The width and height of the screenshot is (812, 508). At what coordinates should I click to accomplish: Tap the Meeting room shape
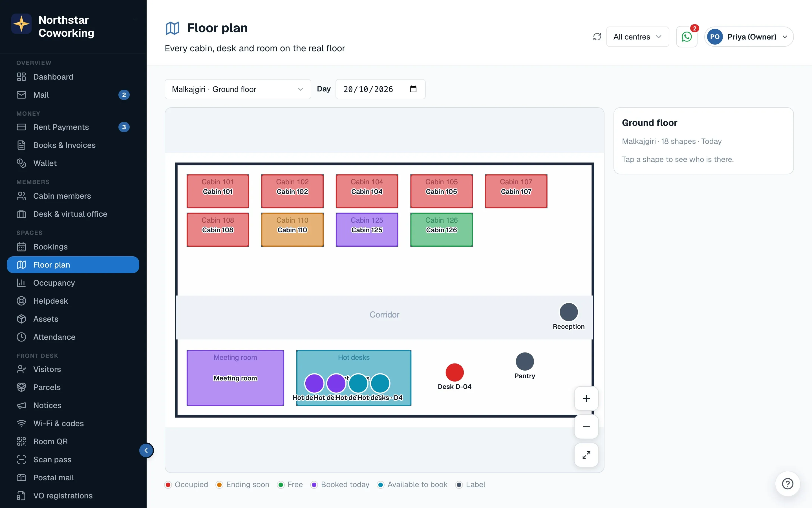235,378
